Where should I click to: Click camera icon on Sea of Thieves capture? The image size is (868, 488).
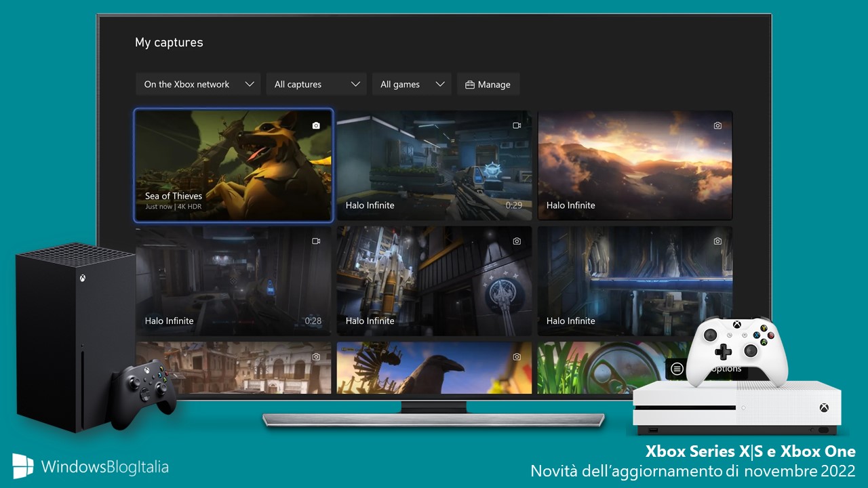pos(316,125)
